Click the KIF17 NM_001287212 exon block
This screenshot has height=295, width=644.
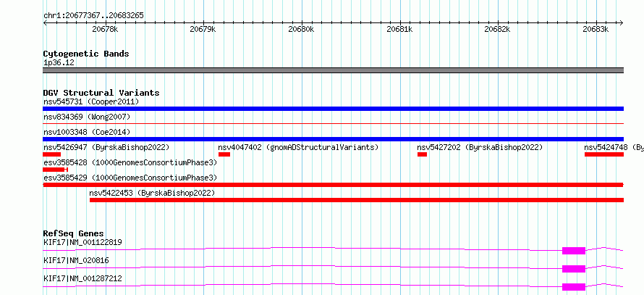coord(574,287)
